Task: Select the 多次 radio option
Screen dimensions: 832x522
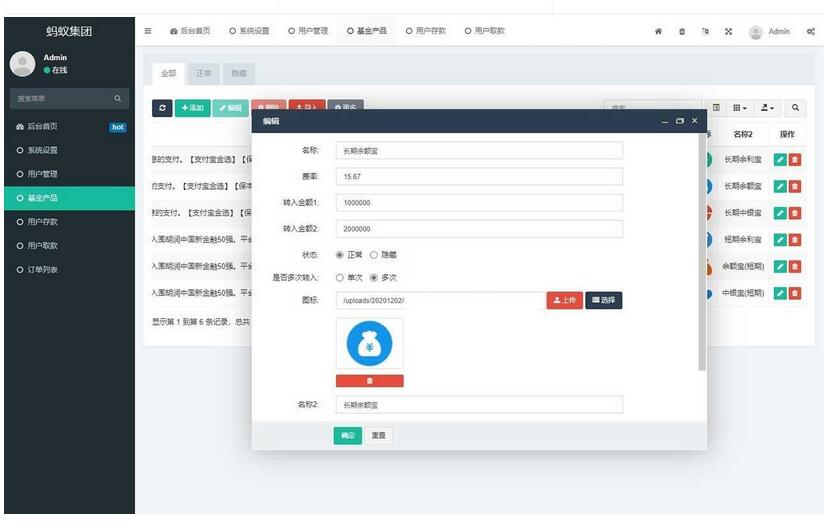Action: click(374, 277)
